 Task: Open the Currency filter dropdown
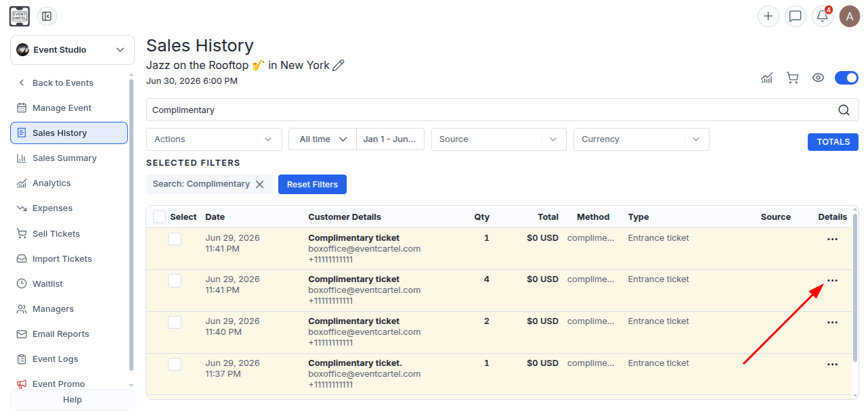tap(641, 139)
